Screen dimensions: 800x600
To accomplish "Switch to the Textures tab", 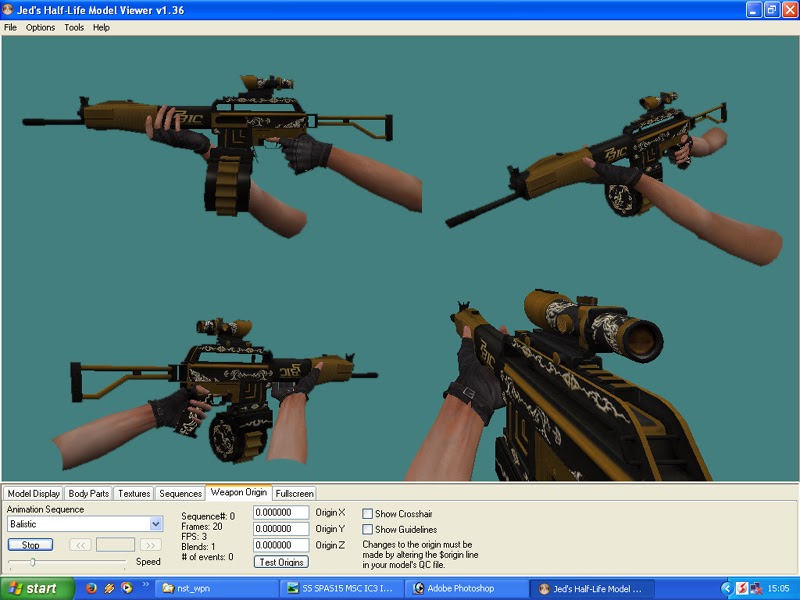I will coord(134,493).
